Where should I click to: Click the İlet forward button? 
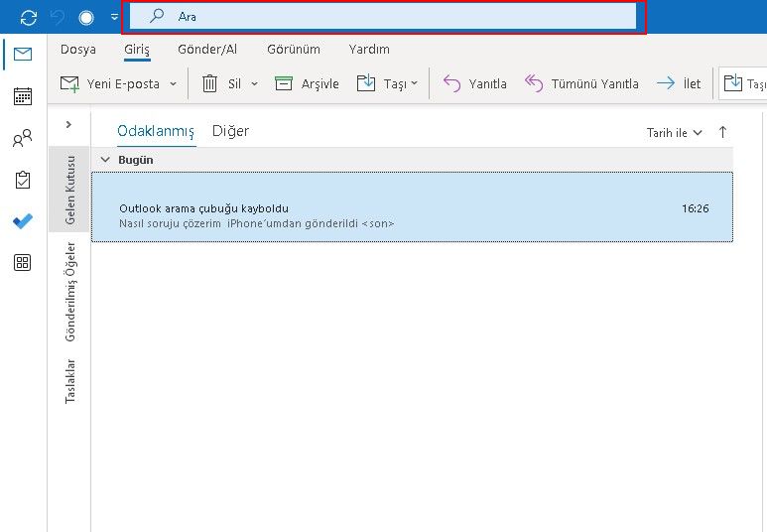point(679,84)
